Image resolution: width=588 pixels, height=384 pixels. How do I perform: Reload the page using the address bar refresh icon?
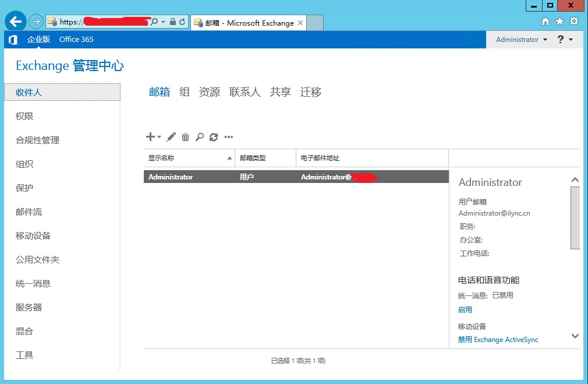(x=182, y=22)
